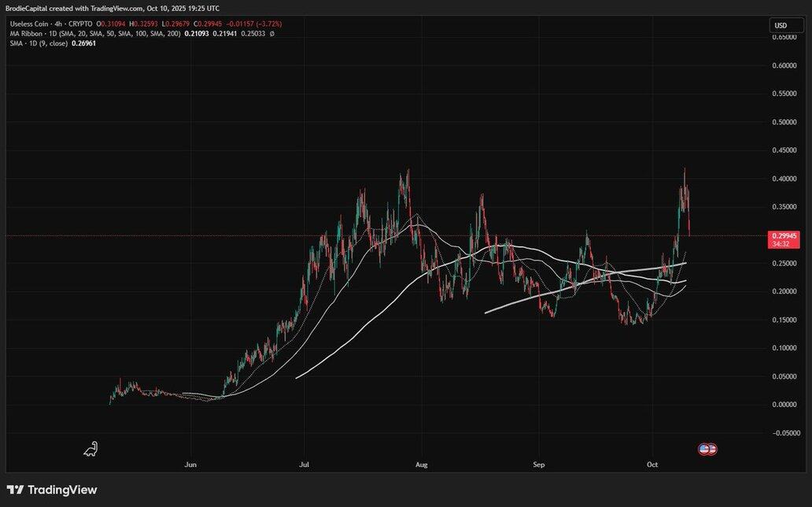Click the Aug label on time axis
This screenshot has height=507, width=812.
point(421,465)
